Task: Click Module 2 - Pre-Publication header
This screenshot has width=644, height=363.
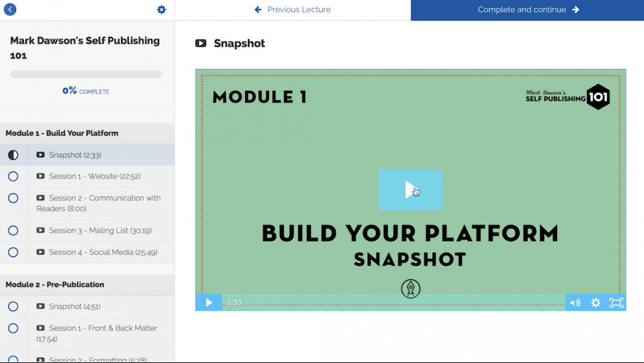Action: click(55, 284)
